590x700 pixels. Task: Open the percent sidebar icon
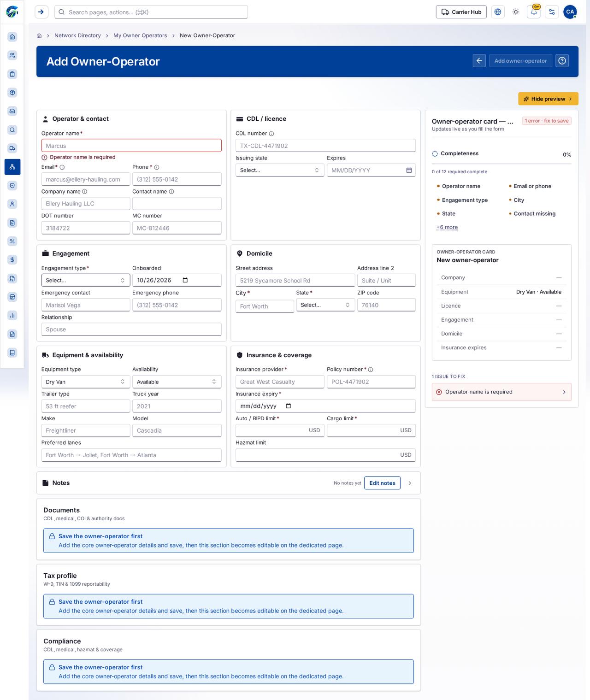point(12,241)
